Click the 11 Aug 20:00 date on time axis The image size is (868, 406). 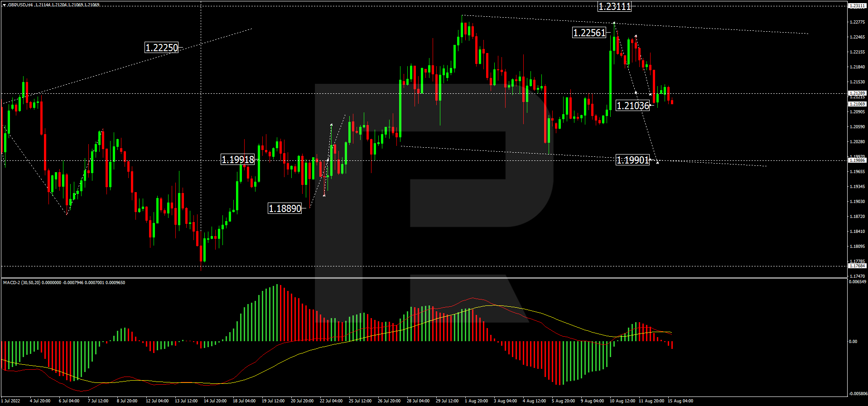[x=651, y=401]
